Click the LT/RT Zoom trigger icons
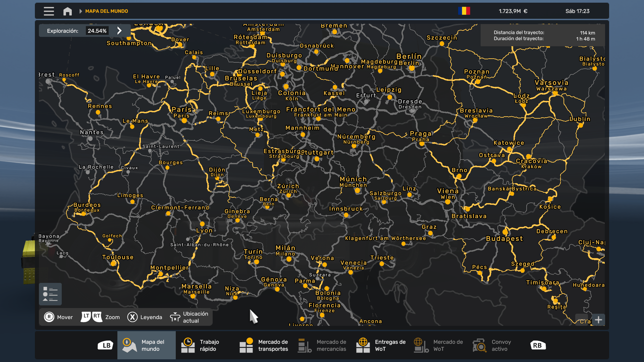The image size is (644, 362). click(90, 317)
